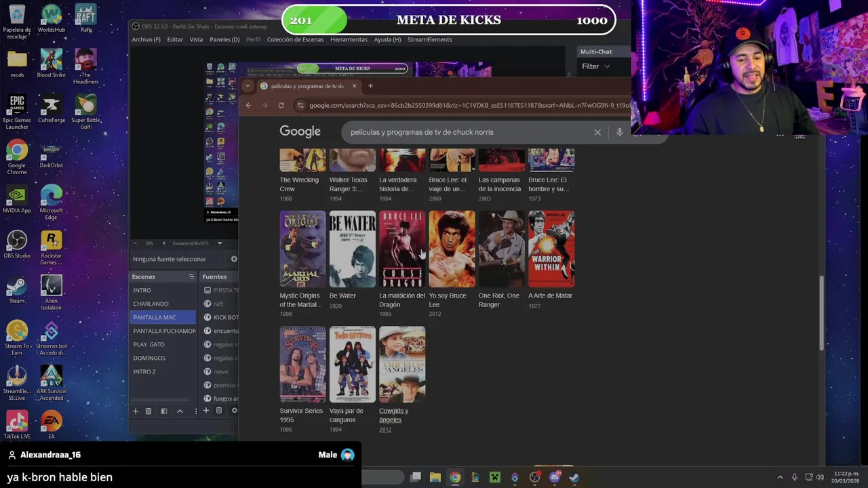The width and height of the screenshot is (868, 488).
Task: Open Streamer.bot desktop shortcut
Action: [x=52, y=338]
